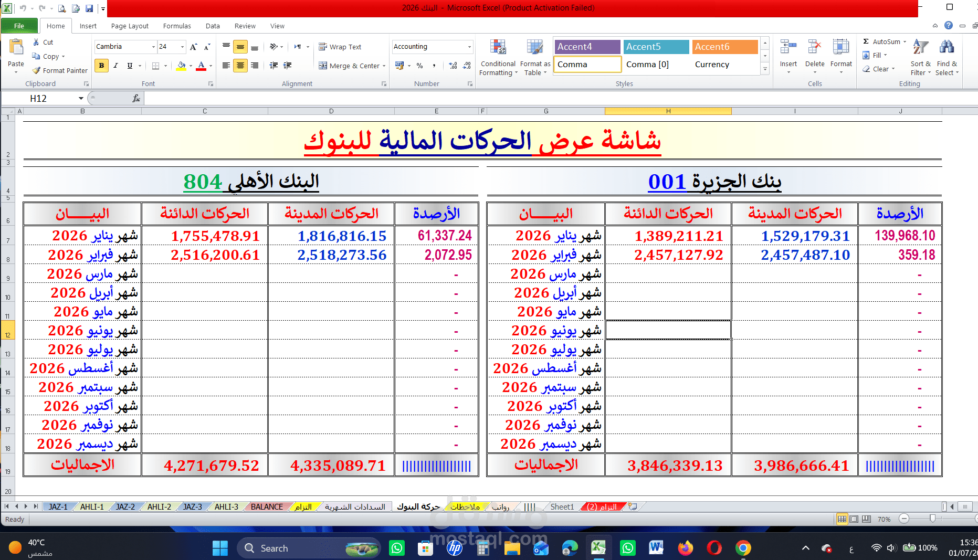The height and width of the screenshot is (560, 978).
Task: Click the Find & Select binoculars icon
Action: point(947,47)
